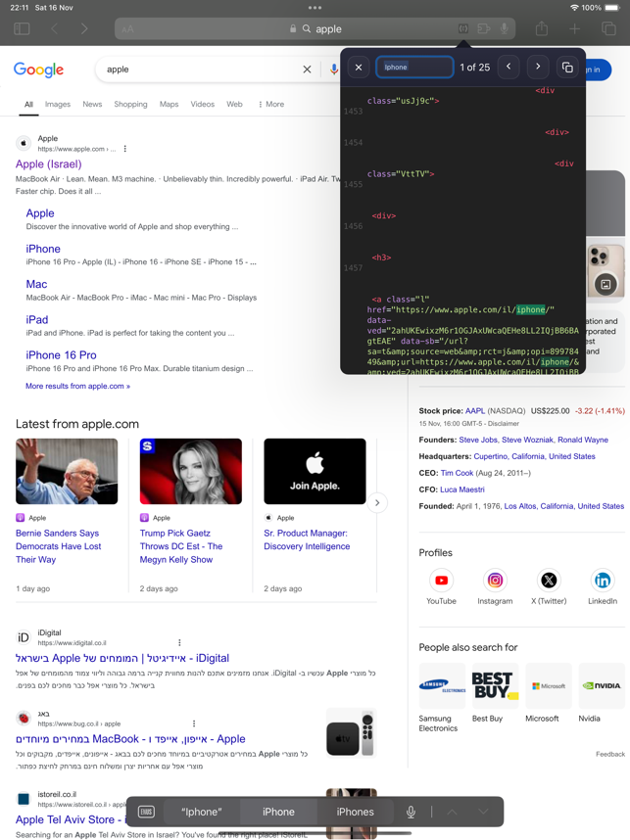Open Nvidia related search

(602, 693)
